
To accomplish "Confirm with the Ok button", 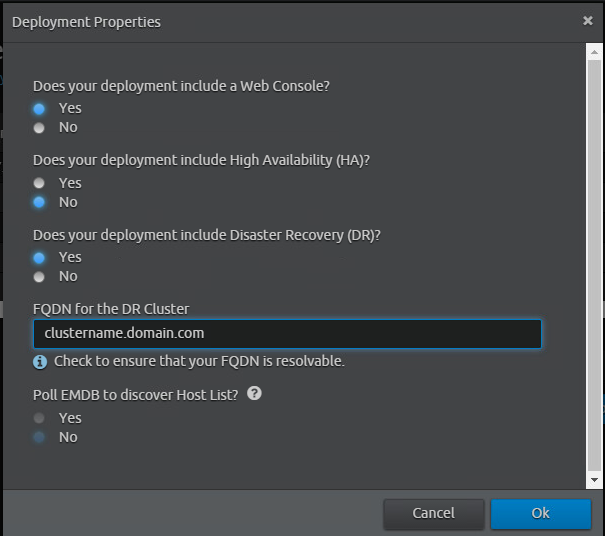I will pyautogui.click(x=540, y=514).
